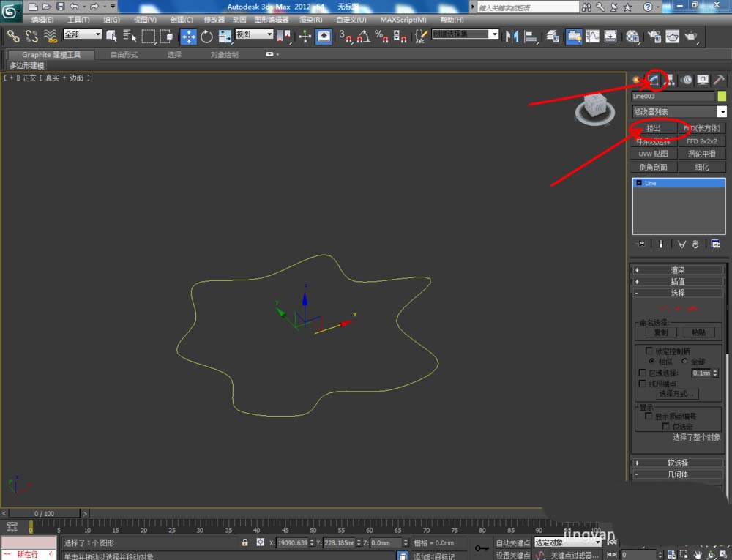Image resolution: width=732 pixels, height=560 pixels.
Task: Switch to the 自由形式 Freeform ribbon tab
Action: click(124, 55)
